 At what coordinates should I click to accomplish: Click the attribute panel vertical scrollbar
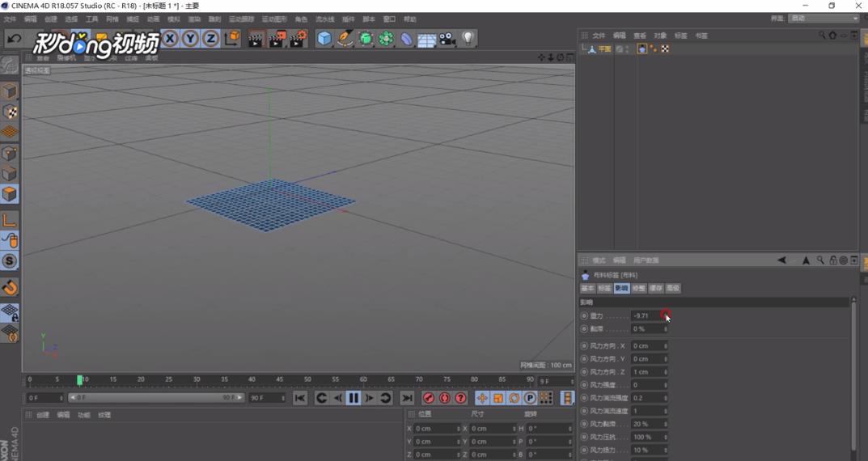click(x=853, y=374)
